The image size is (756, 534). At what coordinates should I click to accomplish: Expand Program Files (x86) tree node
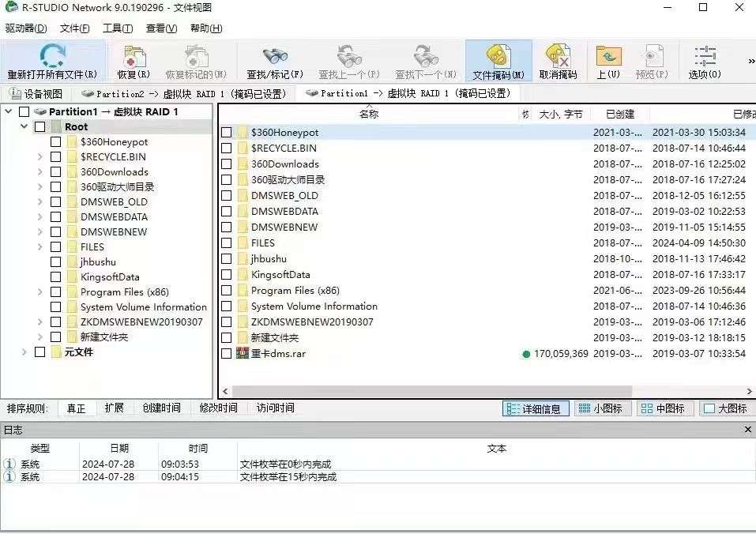tap(40, 292)
